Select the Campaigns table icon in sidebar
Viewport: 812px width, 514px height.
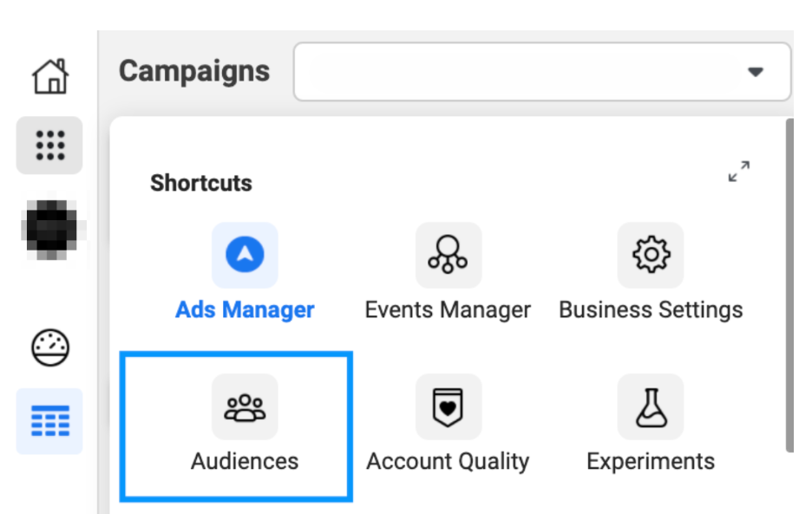point(49,421)
